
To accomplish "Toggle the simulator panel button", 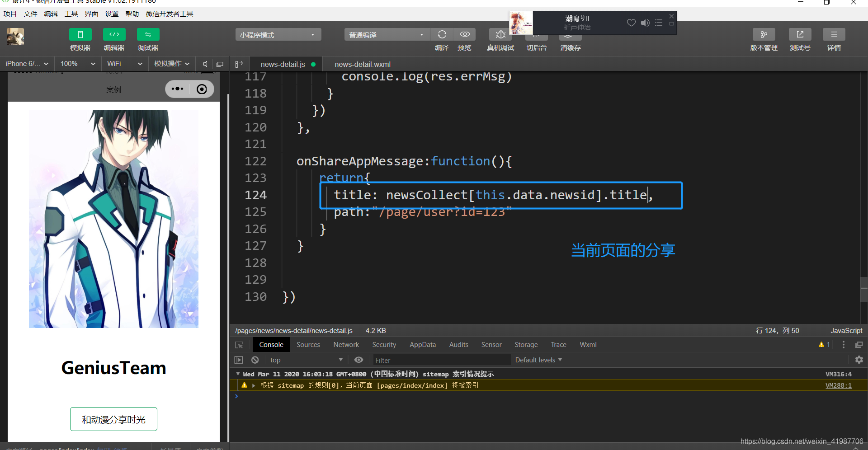I will pos(80,35).
